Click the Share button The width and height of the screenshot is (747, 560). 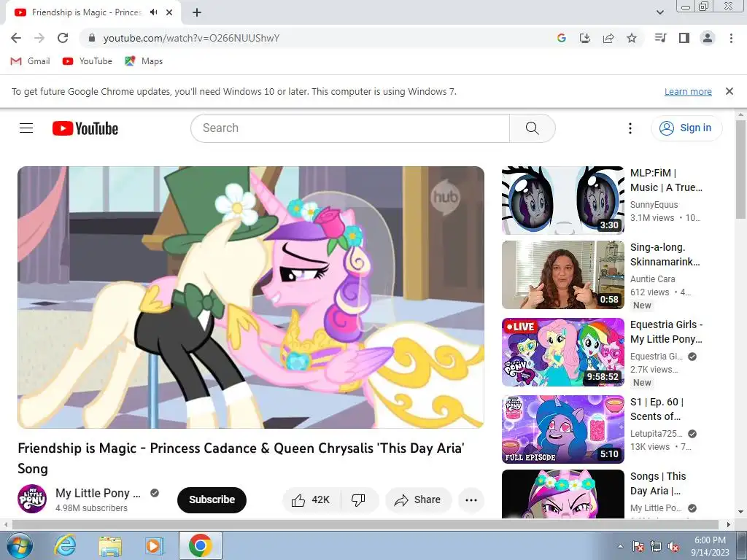(418, 499)
